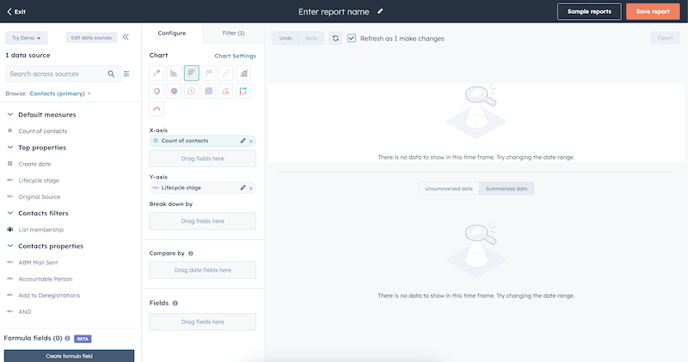Viewport: 688px width, 362px height.
Task: Open Sample reports
Action: 589,11
